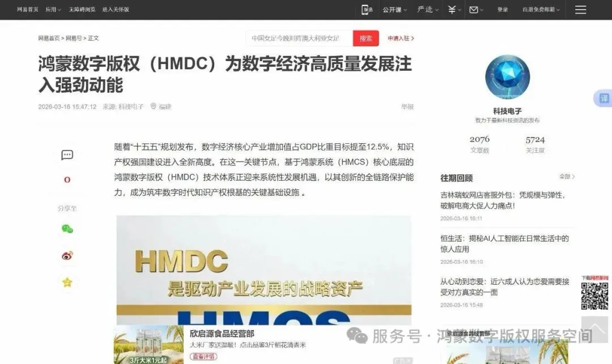Viewport: 612px width, 364px height.
Task: Click 全部 link in 往期回顾
Action: coord(567,177)
